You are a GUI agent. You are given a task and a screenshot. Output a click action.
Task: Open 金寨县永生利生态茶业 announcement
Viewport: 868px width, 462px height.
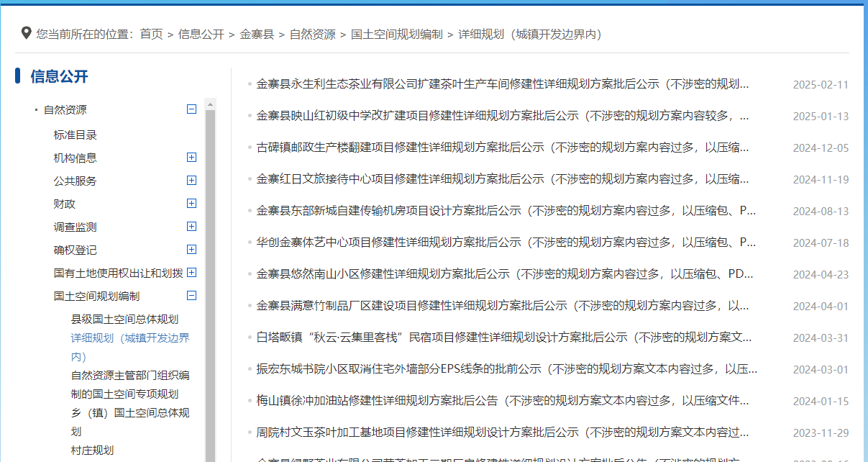[502, 84]
